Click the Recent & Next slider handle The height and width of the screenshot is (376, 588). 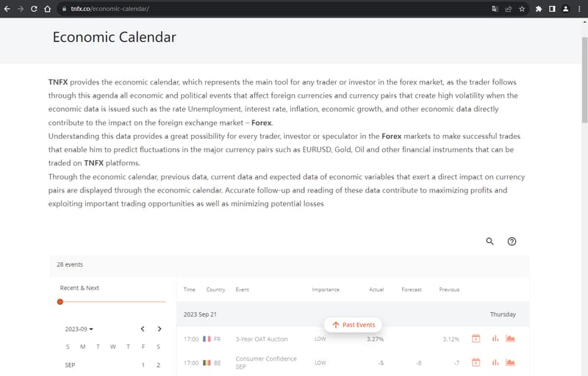click(60, 302)
